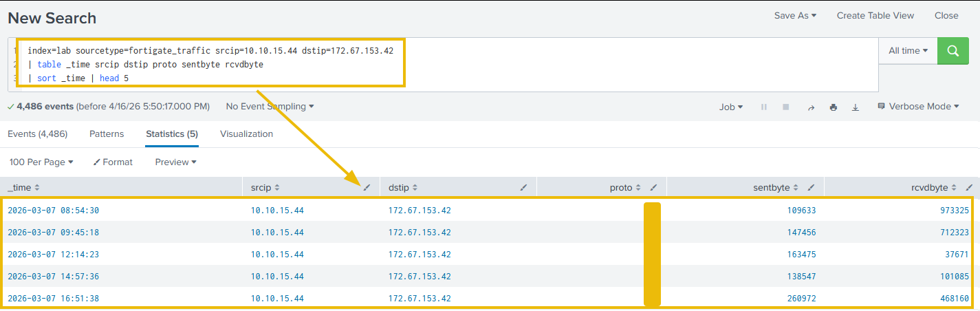The image size is (980, 311).
Task: Click rcvdbyte value 973325
Action: (x=955, y=211)
